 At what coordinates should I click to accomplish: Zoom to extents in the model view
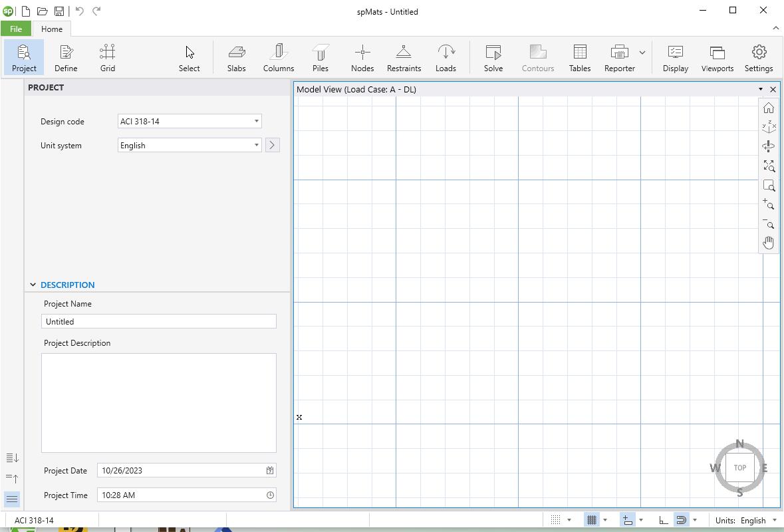[x=769, y=166]
